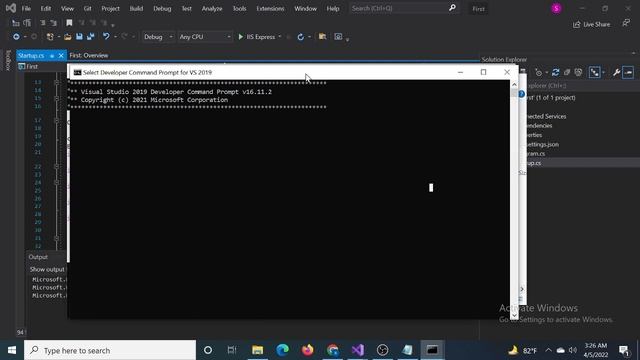This screenshot has height=360, width=640.
Task: Click the browser Refresh icon in toolbar
Action: (x=300, y=37)
